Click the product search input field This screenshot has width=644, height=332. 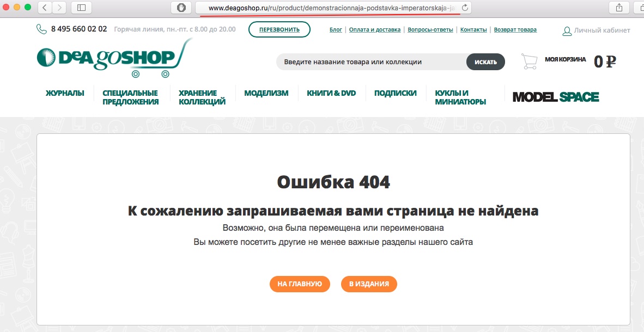pyautogui.click(x=370, y=62)
